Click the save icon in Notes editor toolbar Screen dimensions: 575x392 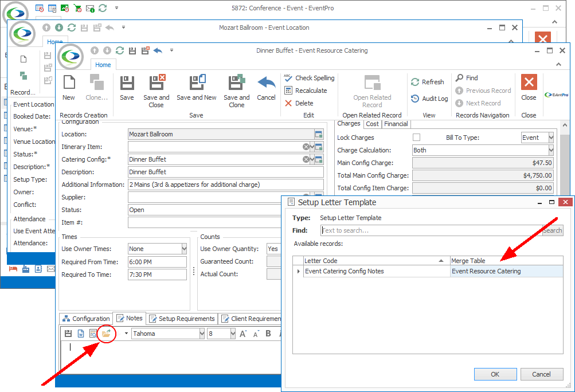pos(68,334)
